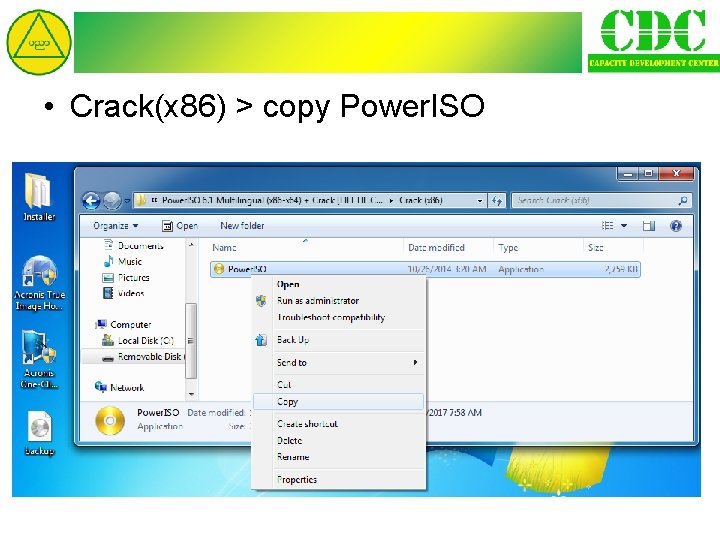Select Removable Disk in navigation pane
The image size is (720, 540).
(x=143, y=356)
